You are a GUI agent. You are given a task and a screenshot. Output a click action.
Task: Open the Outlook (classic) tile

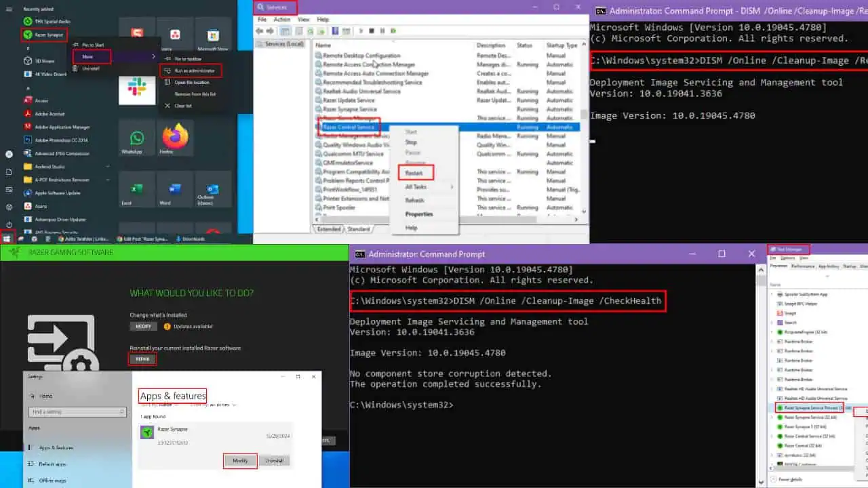[x=213, y=190]
